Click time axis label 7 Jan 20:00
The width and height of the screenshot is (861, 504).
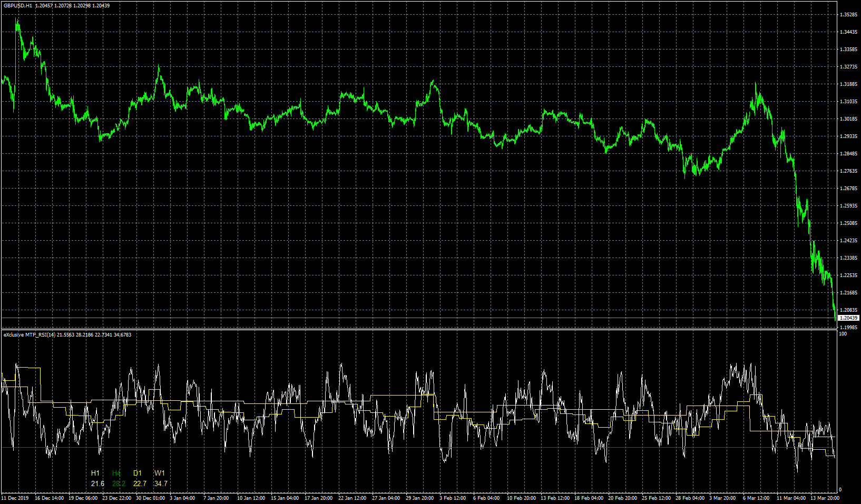click(216, 498)
